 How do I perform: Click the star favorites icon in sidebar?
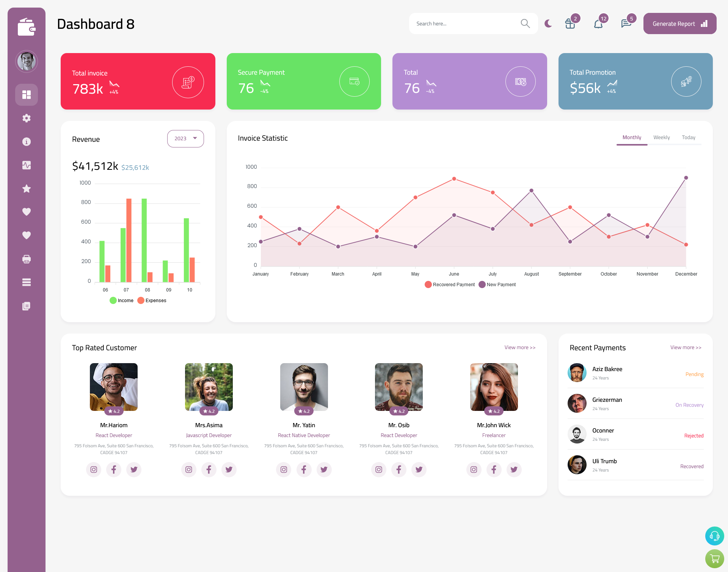click(27, 188)
